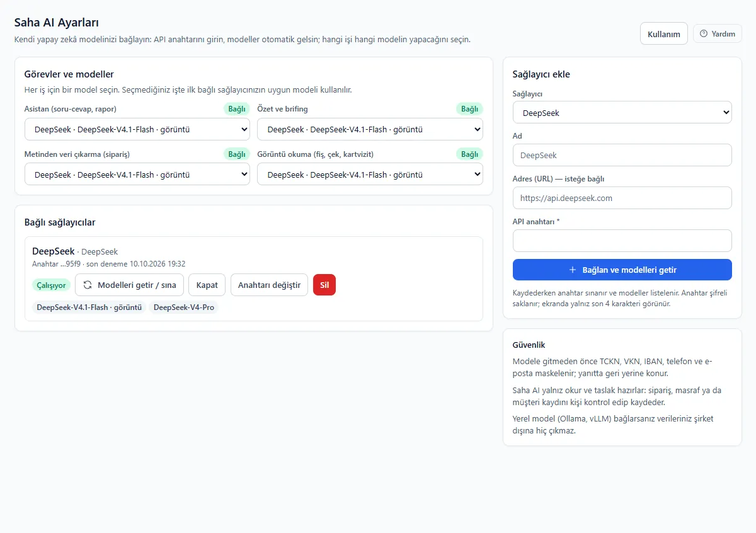
Task: Click the Anahtarı değiştir button
Action: (x=270, y=285)
